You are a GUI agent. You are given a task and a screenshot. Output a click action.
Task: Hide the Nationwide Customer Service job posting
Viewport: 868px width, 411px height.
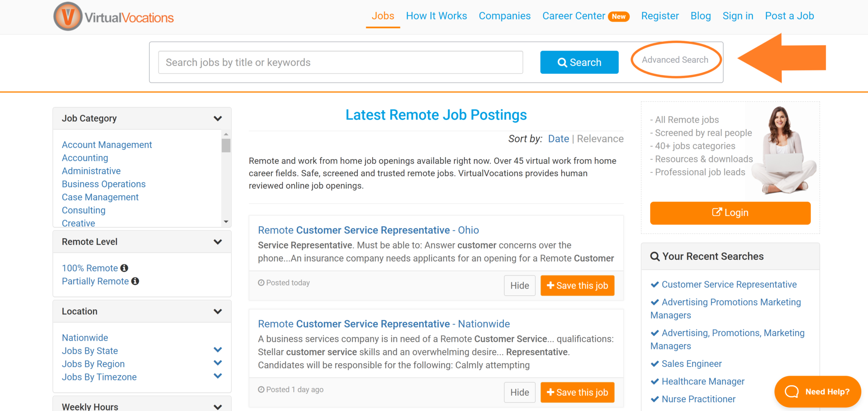pos(520,392)
